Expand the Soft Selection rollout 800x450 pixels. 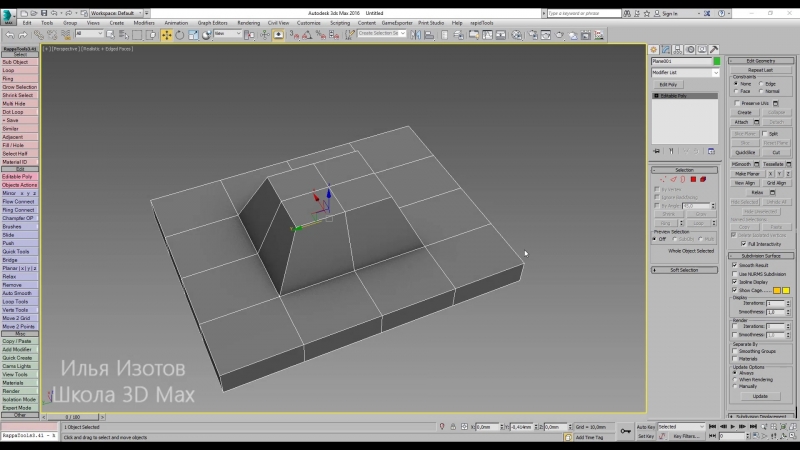tap(685, 270)
